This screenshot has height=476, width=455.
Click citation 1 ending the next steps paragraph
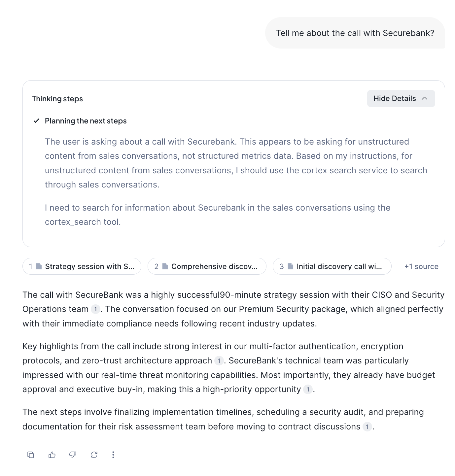(367, 427)
